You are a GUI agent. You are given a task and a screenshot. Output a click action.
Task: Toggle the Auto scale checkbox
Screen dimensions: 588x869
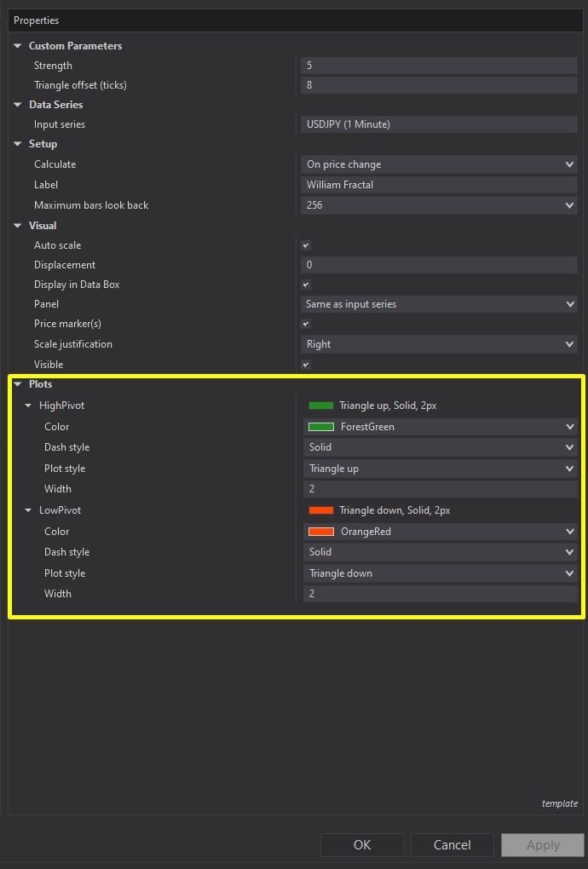coord(306,245)
